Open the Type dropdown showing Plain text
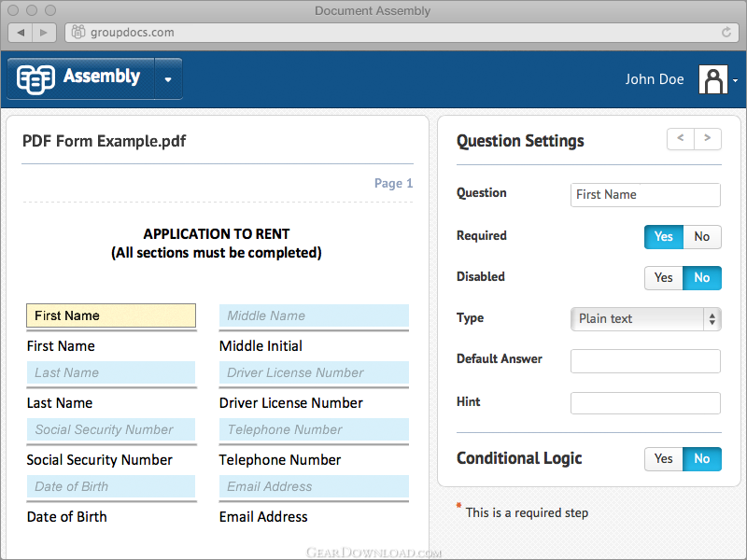The width and height of the screenshot is (747, 560). click(x=645, y=319)
